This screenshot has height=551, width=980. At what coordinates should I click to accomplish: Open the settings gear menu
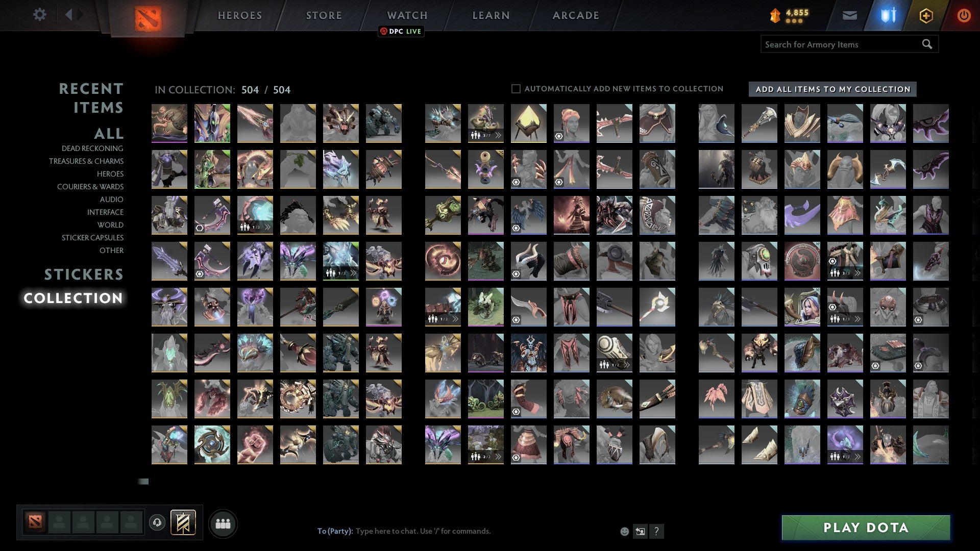point(39,15)
